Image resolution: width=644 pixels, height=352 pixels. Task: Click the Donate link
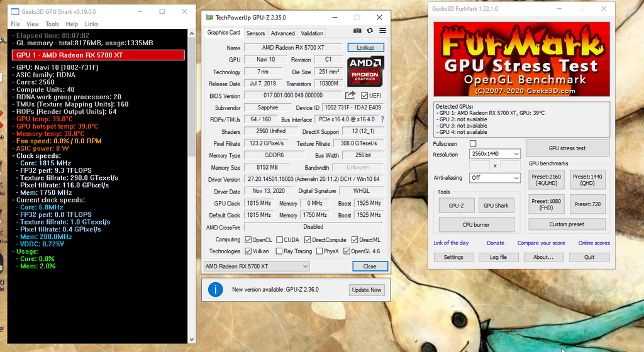point(496,243)
